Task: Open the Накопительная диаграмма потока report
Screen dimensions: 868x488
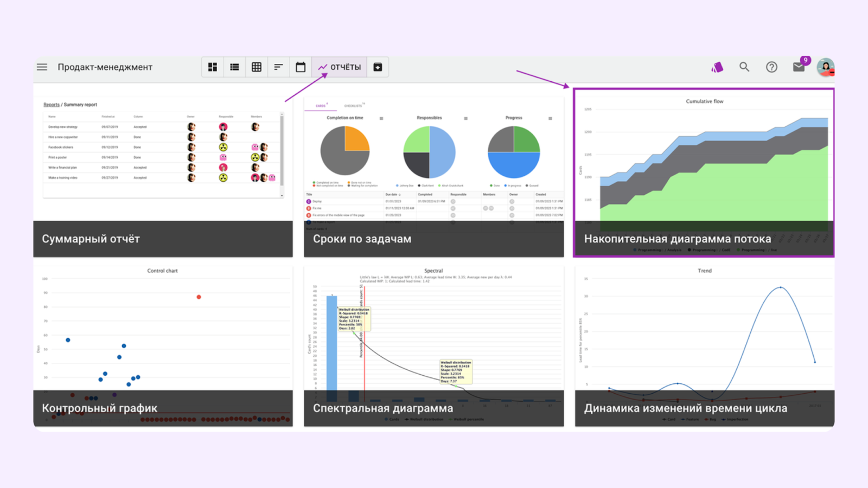Action: click(704, 172)
